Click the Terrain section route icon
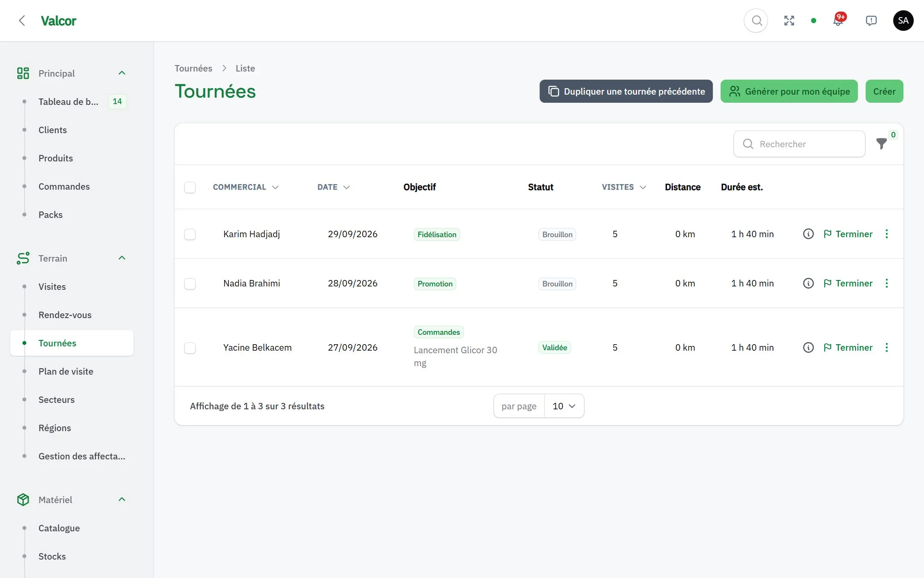Image resolution: width=924 pixels, height=578 pixels. (x=23, y=258)
